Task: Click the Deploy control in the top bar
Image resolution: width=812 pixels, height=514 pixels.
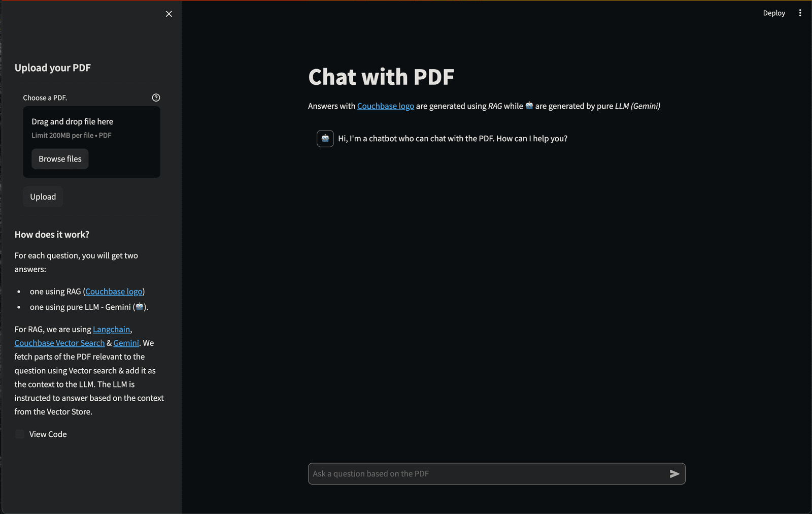Action: (773, 13)
